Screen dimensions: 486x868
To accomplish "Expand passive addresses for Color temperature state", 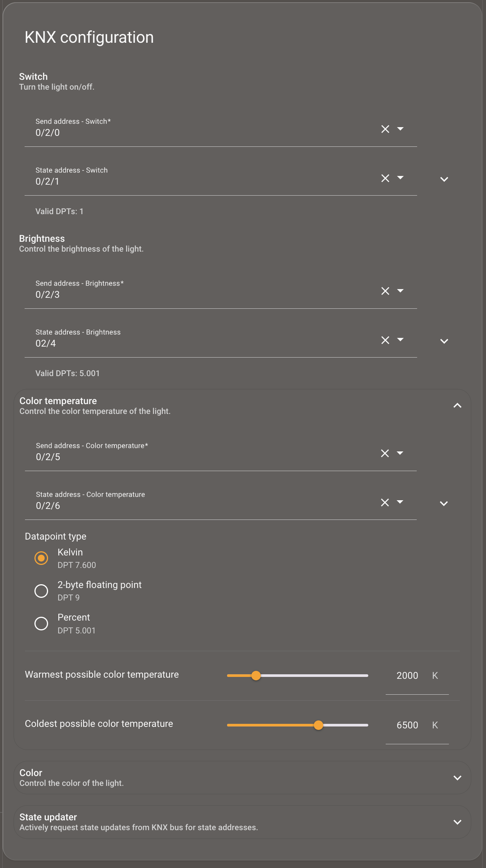I will click(x=444, y=504).
